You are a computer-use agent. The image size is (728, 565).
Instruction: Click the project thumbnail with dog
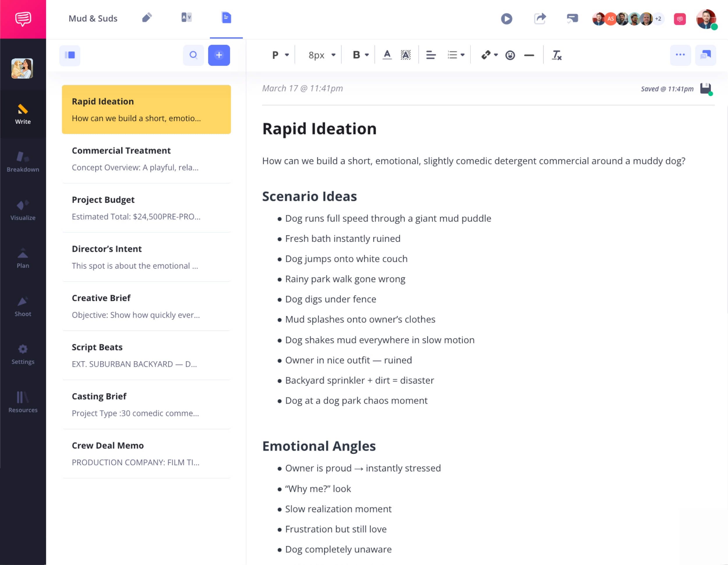[x=22, y=69]
